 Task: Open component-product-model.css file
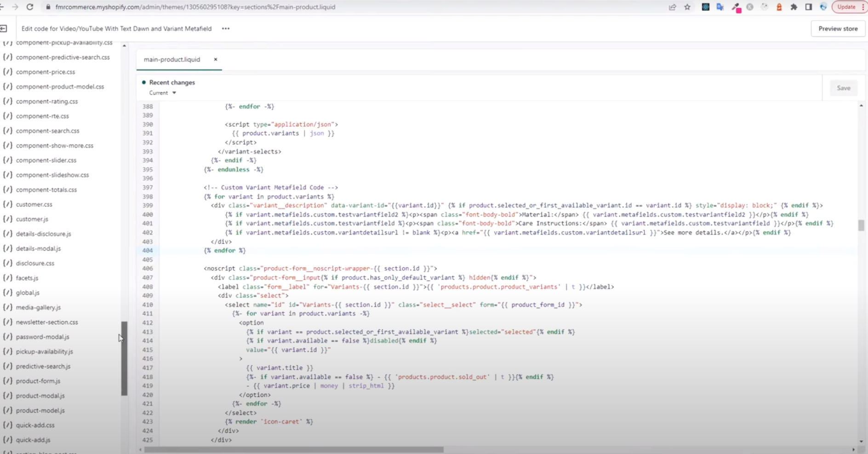pos(60,86)
